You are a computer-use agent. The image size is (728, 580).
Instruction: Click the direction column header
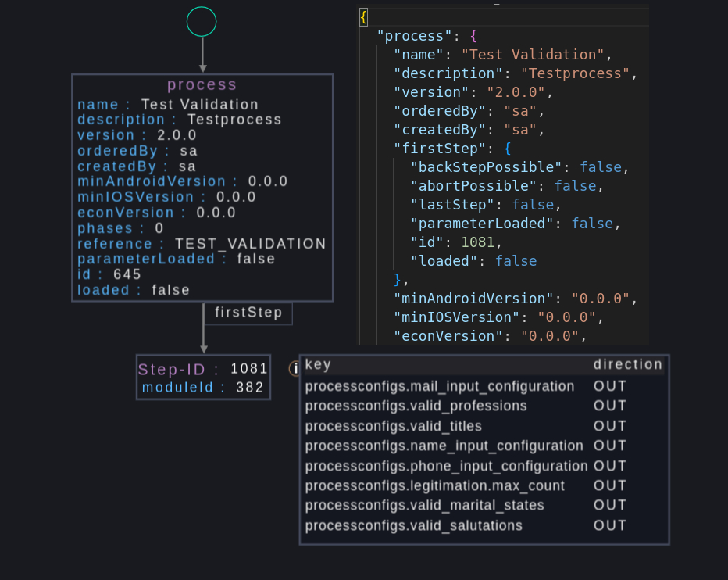628,364
